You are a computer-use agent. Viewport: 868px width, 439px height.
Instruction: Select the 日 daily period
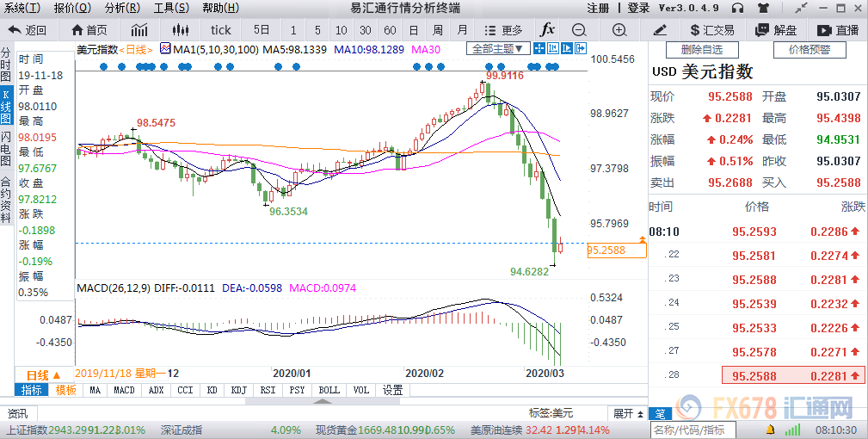[x=414, y=30]
